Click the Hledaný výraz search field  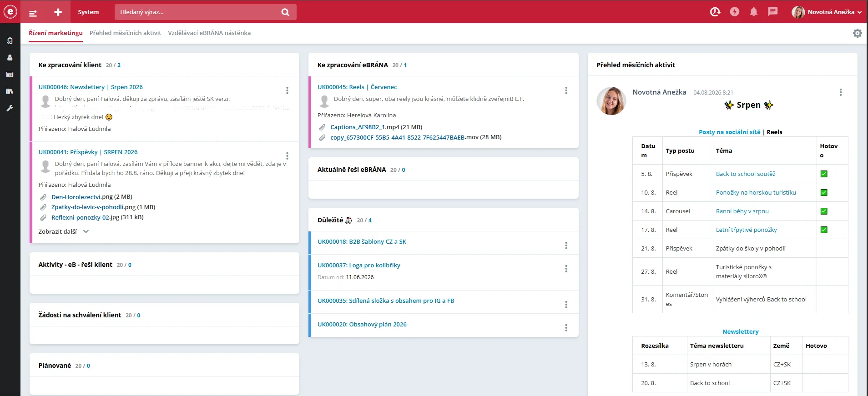[198, 12]
